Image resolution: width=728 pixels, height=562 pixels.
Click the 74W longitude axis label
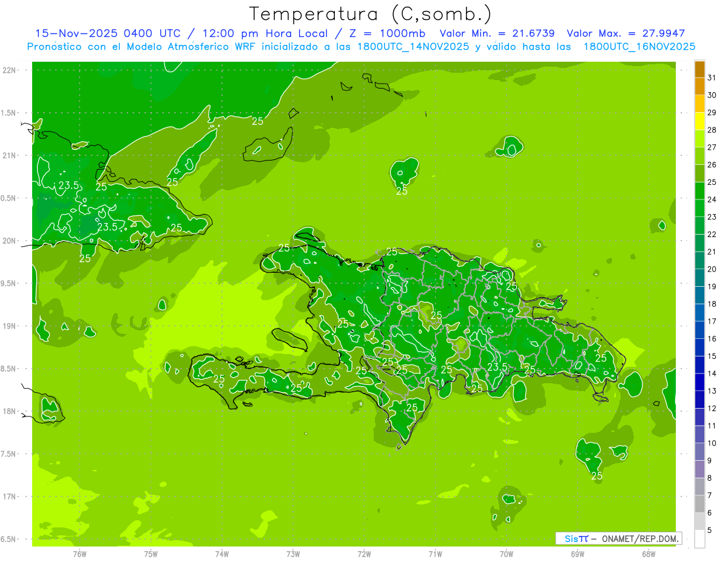tap(222, 554)
